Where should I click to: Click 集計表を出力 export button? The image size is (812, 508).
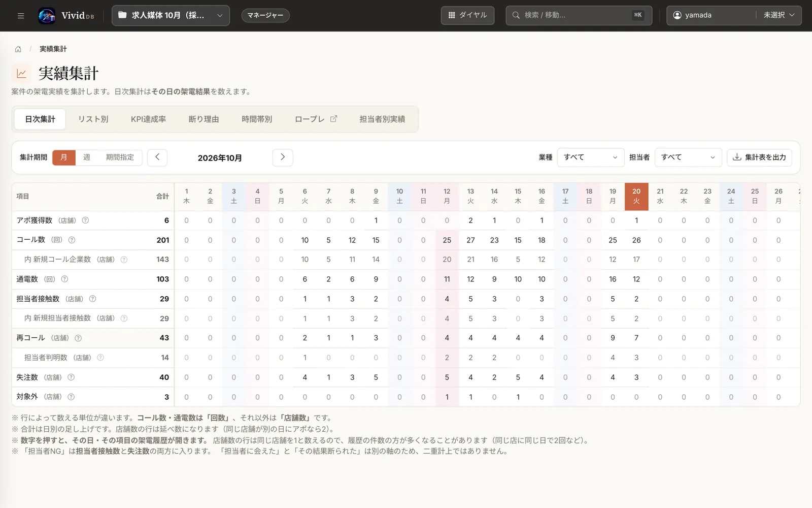[x=759, y=157]
